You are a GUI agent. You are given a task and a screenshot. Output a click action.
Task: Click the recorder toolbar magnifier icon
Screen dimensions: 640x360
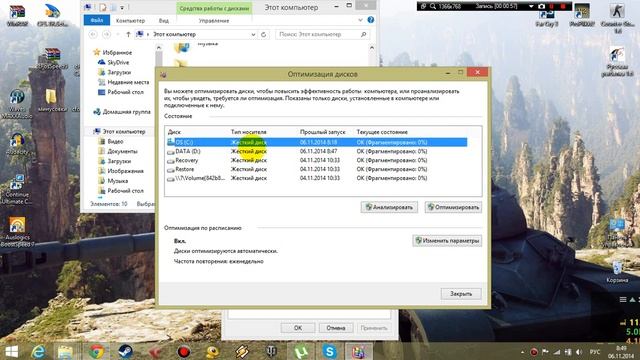pos(433,7)
